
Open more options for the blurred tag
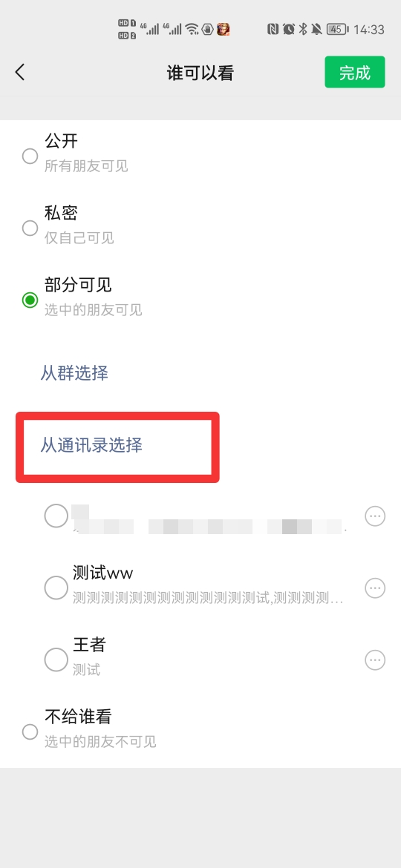pos(375,516)
